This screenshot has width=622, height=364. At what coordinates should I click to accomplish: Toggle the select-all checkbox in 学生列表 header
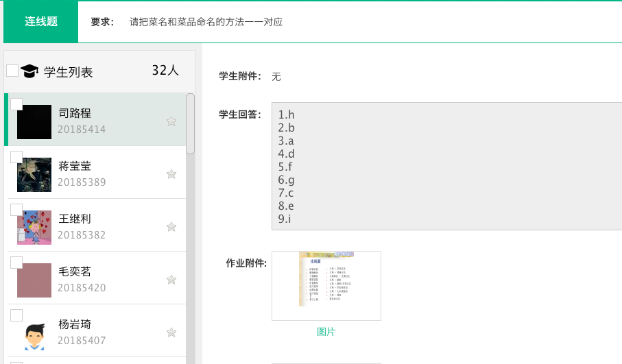pos(12,71)
